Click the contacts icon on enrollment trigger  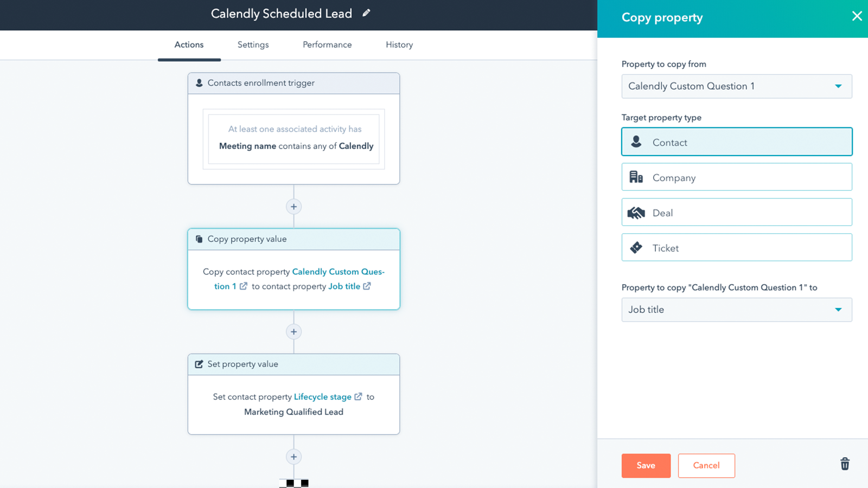[x=199, y=82]
